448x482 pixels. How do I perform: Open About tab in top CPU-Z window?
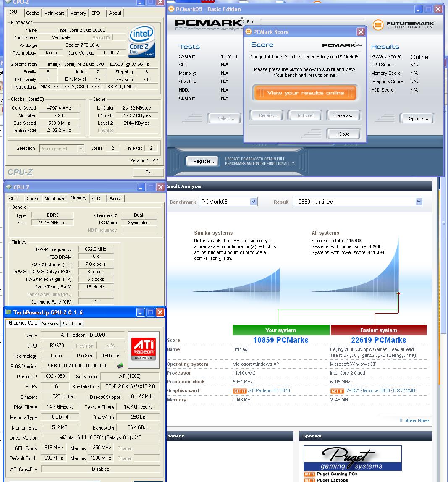[115, 13]
